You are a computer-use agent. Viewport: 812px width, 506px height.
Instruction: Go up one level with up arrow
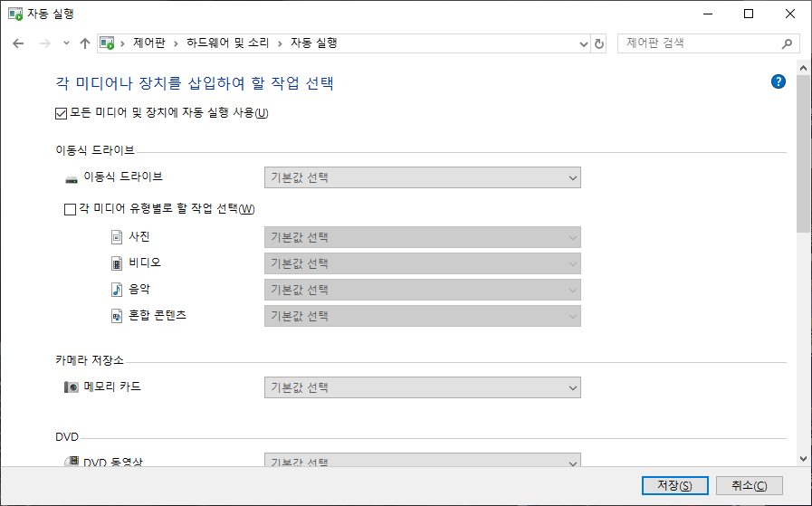pyautogui.click(x=85, y=43)
